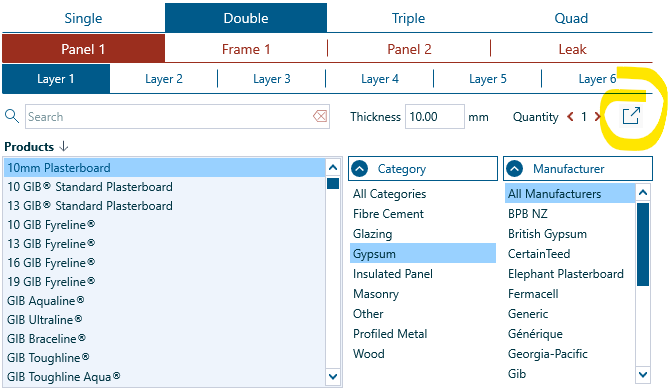Select 'GIB Toughline®' product
669x391 pixels.
[165, 358]
